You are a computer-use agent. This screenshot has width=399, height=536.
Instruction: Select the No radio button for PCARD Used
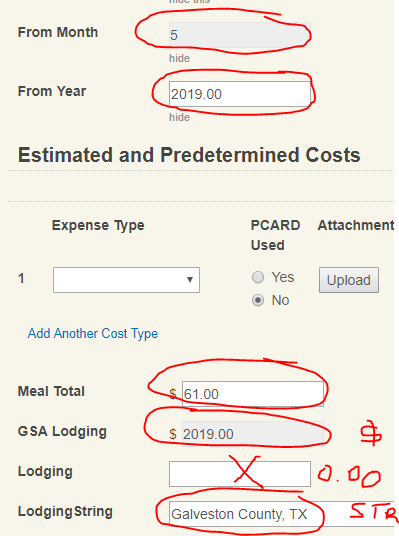[258, 300]
